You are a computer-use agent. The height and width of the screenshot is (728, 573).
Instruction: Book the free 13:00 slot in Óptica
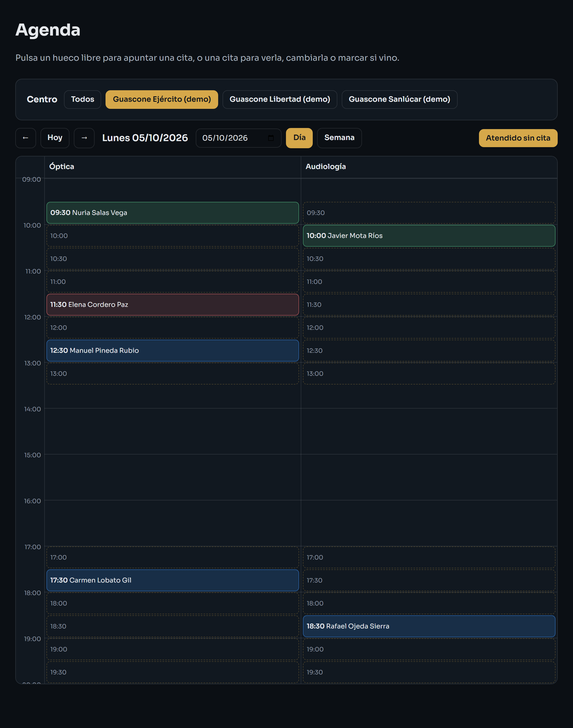tap(173, 374)
